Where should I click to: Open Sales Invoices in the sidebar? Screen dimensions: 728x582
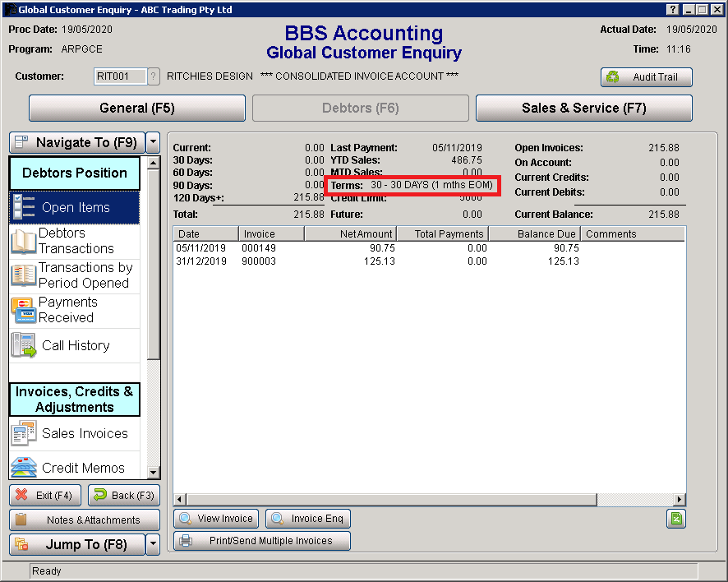tap(75, 433)
